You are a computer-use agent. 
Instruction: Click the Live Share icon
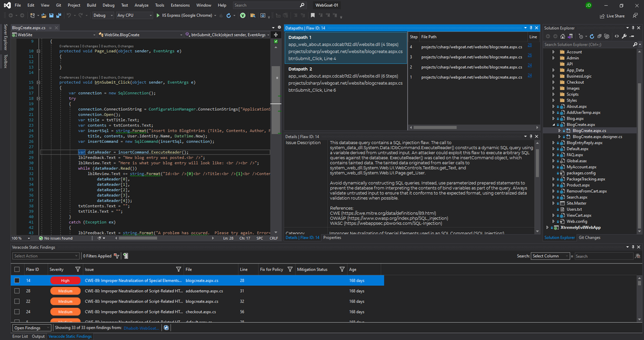tap(602, 16)
